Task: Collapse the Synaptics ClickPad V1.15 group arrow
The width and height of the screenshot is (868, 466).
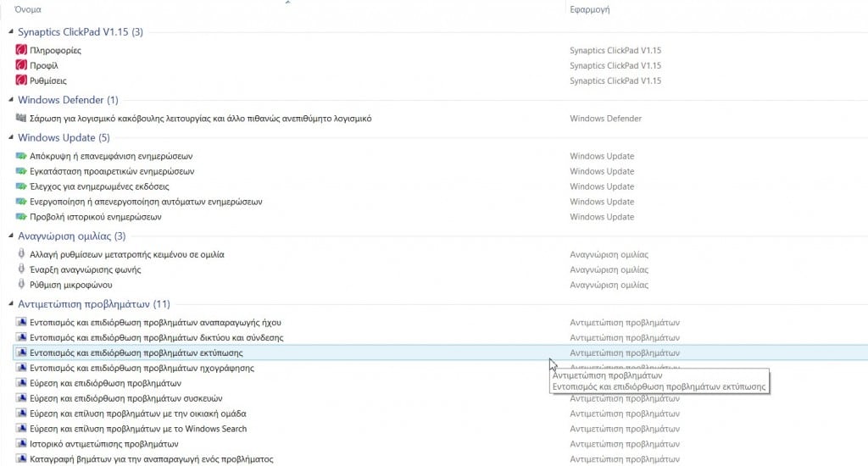Action: (x=10, y=32)
